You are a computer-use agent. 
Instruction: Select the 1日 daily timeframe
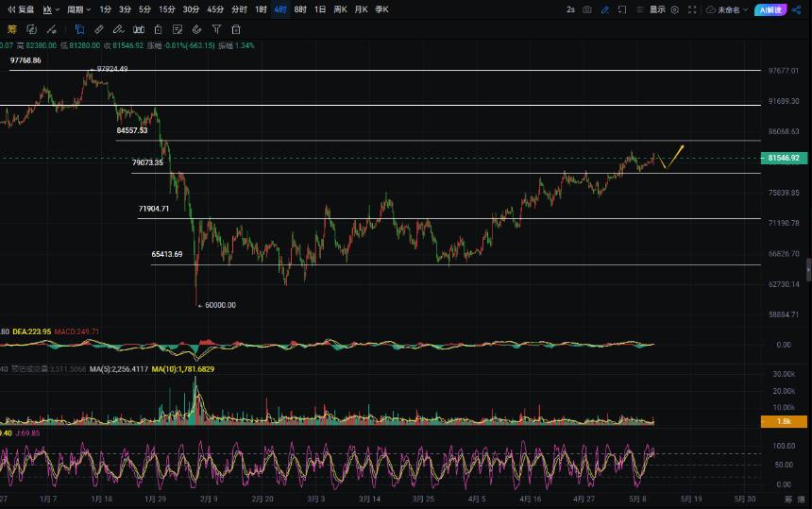[x=320, y=9]
